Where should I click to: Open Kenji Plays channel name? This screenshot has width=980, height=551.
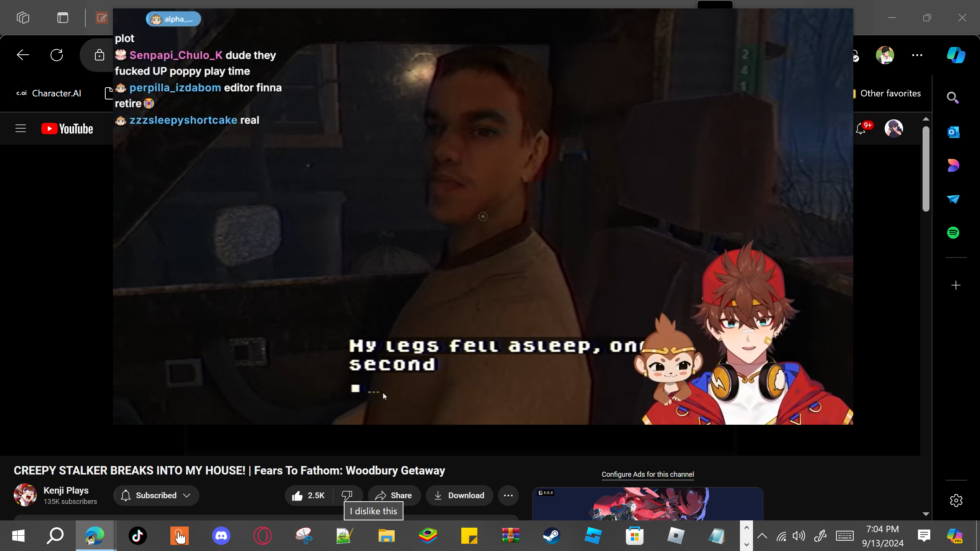(66, 490)
